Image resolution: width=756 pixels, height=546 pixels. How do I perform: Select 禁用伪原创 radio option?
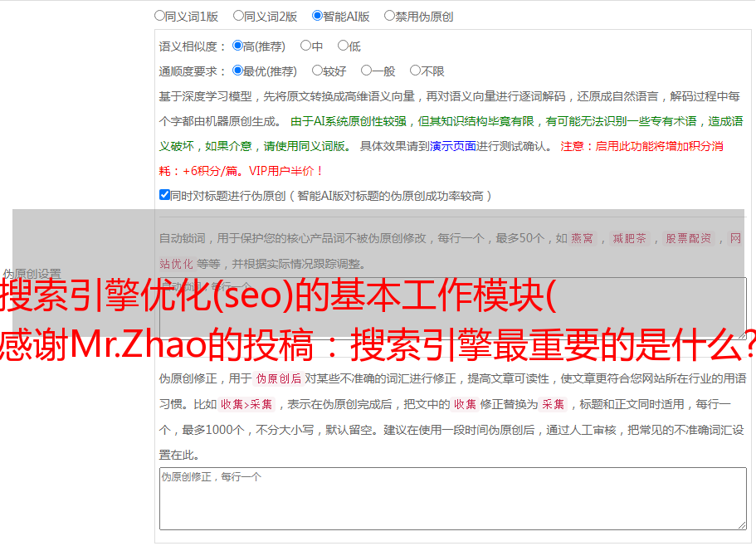coord(389,16)
